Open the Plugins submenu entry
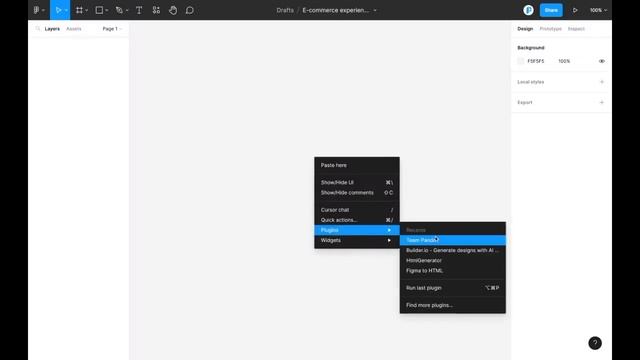Screen dimensions: 640x360 [357, 230]
